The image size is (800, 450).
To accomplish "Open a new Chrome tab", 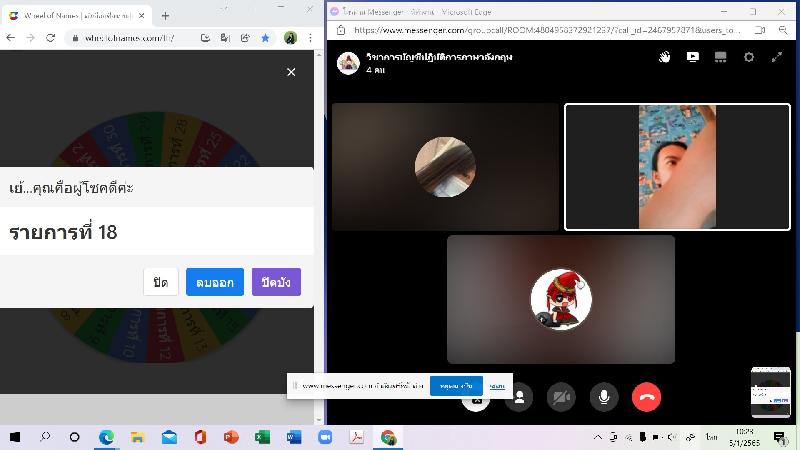I will tap(165, 15).
